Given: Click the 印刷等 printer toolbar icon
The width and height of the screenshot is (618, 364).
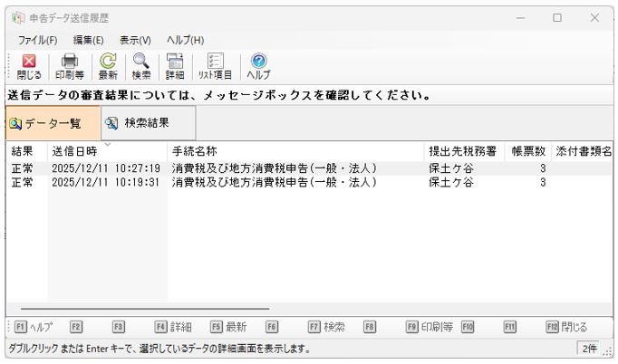Looking at the screenshot, I should click(70, 66).
